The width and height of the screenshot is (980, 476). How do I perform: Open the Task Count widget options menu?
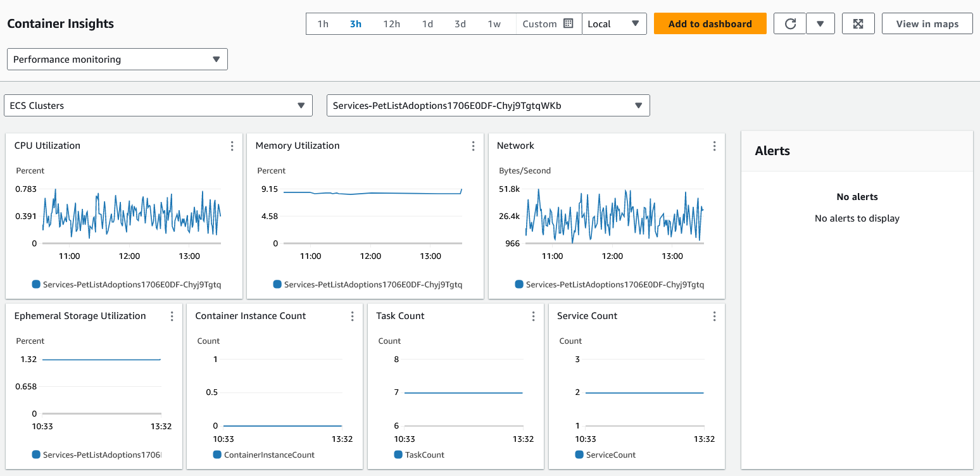point(533,316)
